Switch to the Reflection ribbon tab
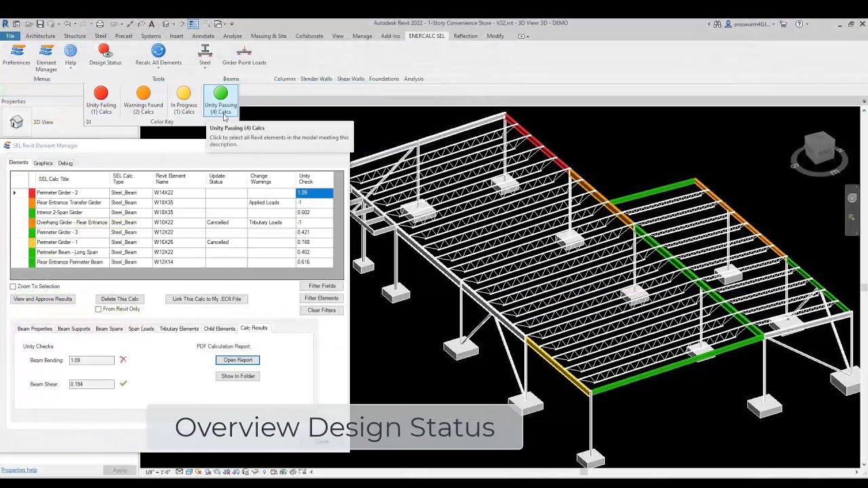The height and width of the screenshot is (488, 868). coord(466,36)
